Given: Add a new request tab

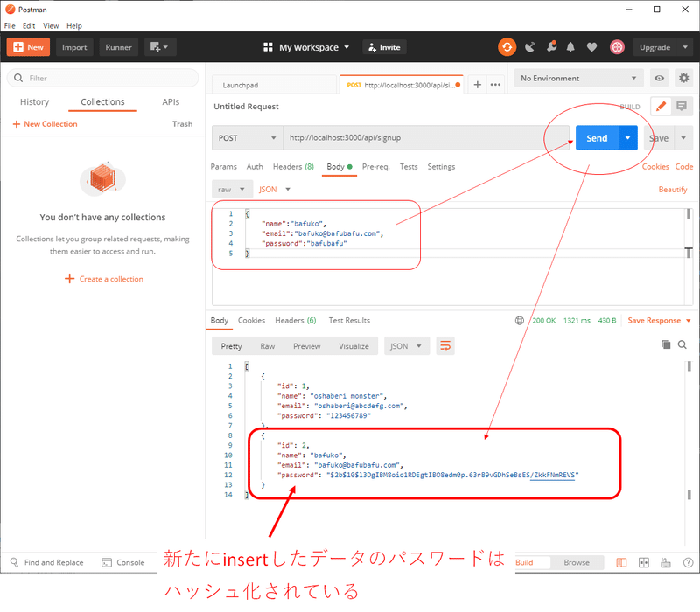Looking at the screenshot, I should [x=477, y=85].
